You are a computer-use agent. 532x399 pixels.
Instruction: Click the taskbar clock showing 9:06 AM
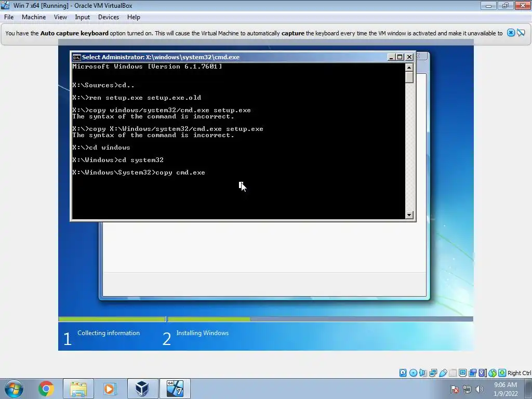tap(506, 389)
